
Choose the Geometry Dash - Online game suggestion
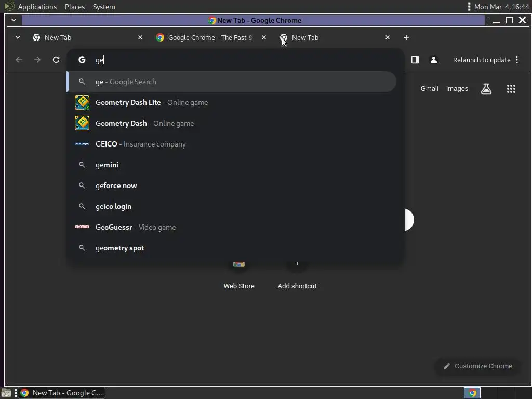point(231,123)
